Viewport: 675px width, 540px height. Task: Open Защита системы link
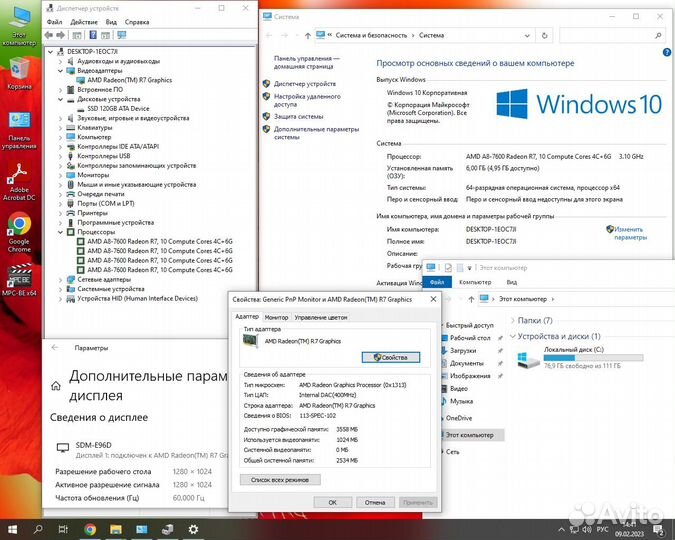click(298, 117)
